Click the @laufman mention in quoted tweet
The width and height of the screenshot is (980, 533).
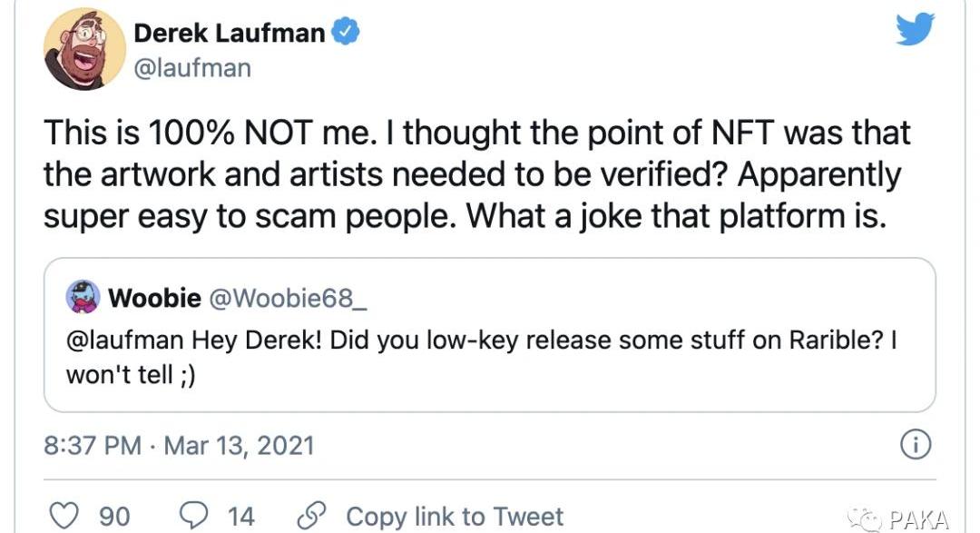[x=125, y=341]
